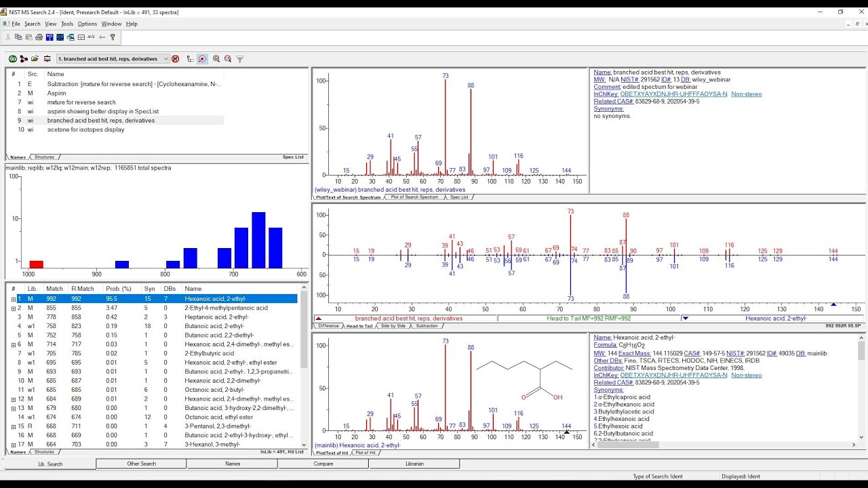This screenshot has height=488, width=868.
Task: Click the back arrow toolbar icon
Action: click(102, 37)
